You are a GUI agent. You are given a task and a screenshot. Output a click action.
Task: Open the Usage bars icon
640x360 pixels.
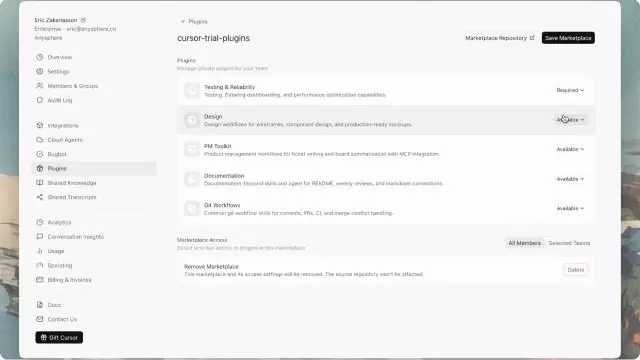pos(40,251)
